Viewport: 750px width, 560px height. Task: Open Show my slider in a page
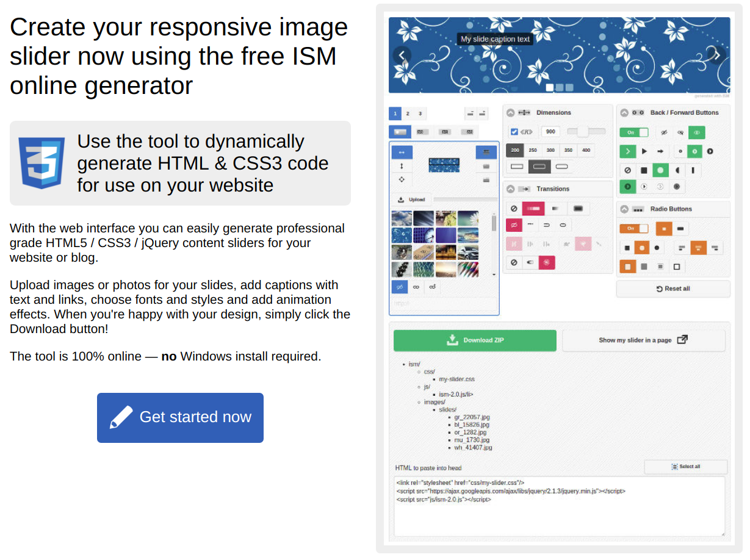point(644,340)
